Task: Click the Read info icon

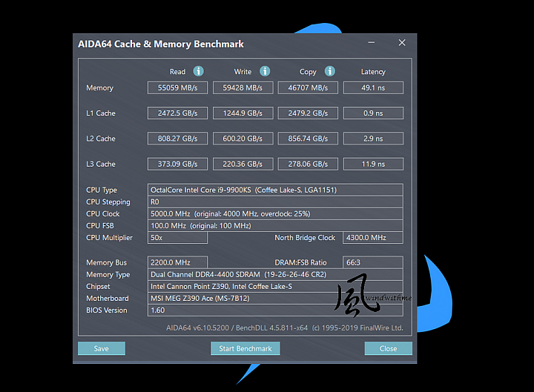Action: 199,71
